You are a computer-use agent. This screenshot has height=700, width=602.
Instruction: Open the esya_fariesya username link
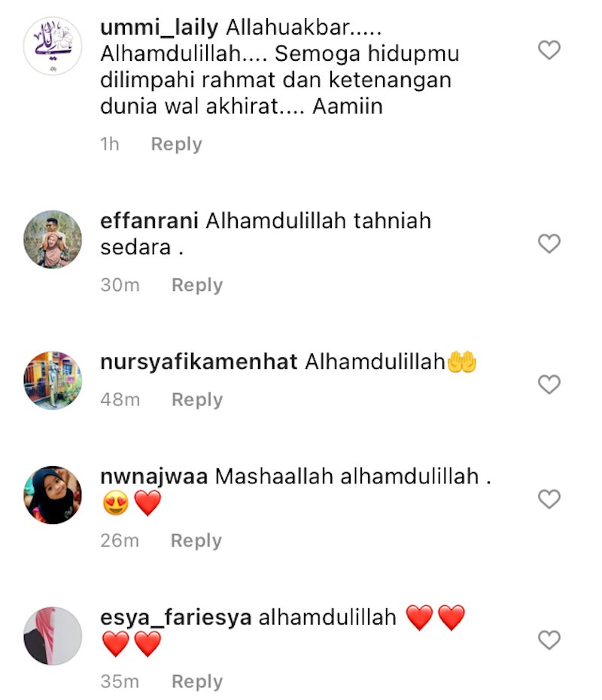pos(175,618)
